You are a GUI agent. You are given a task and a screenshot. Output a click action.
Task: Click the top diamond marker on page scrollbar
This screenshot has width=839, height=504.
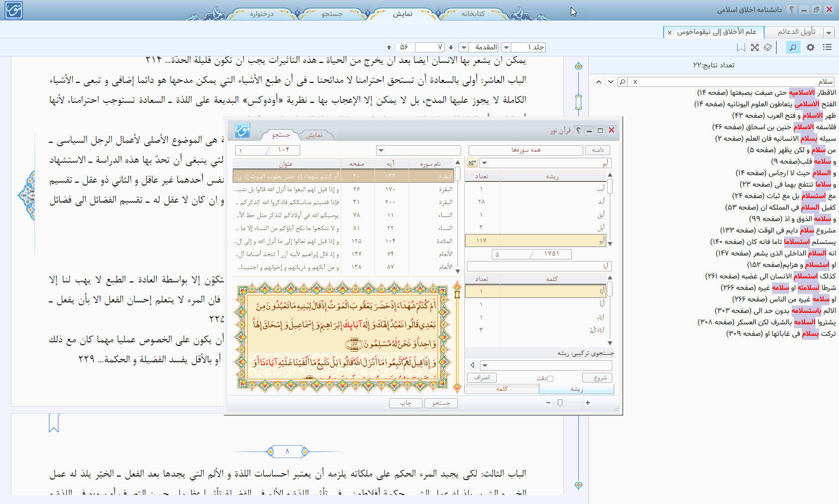(578, 66)
